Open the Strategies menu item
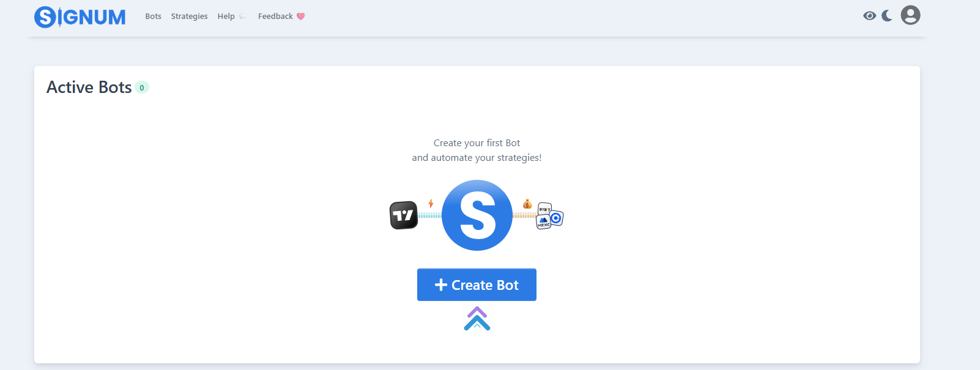980x370 pixels. click(x=189, y=17)
